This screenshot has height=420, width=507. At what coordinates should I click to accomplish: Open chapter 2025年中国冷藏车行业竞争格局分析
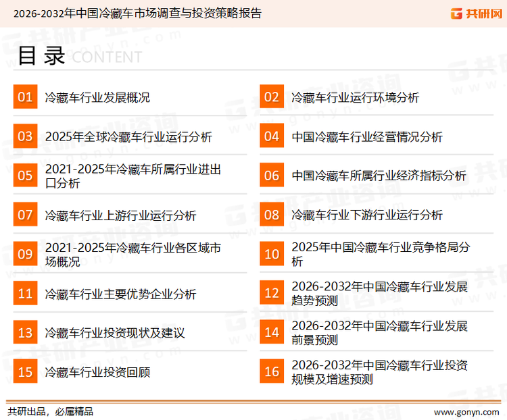pyautogui.click(x=381, y=255)
